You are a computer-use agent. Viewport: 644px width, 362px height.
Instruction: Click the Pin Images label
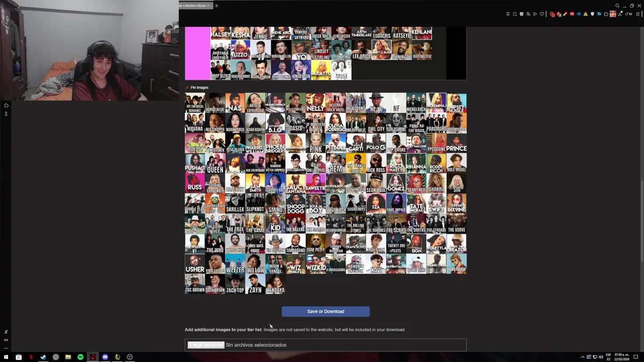[x=199, y=87]
